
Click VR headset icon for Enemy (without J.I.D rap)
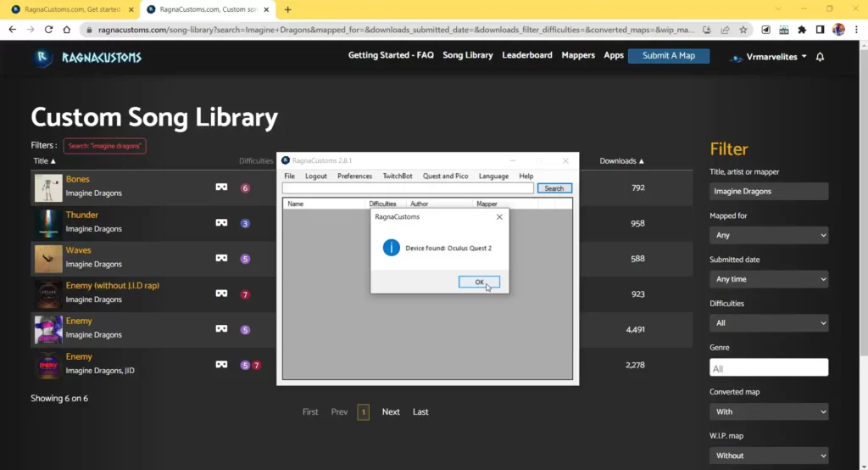click(x=221, y=294)
